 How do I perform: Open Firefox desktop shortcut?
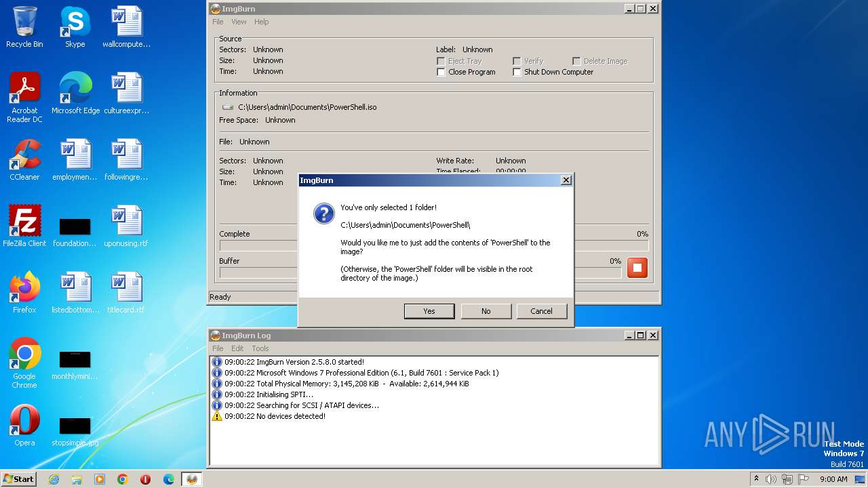(x=24, y=293)
